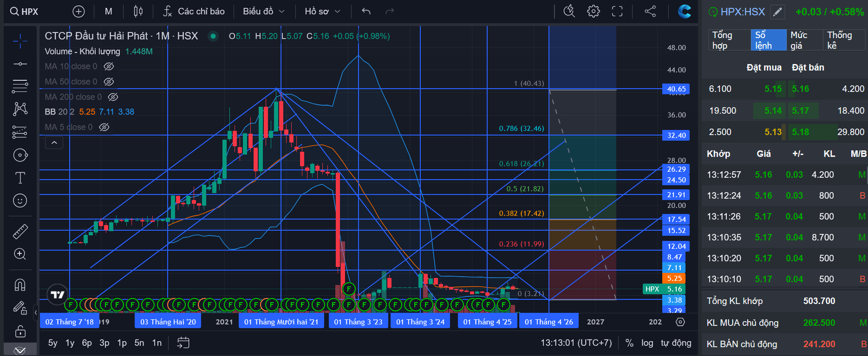Set the chart range to 1p
This screenshot has height=356, width=868.
pyautogui.click(x=122, y=343)
